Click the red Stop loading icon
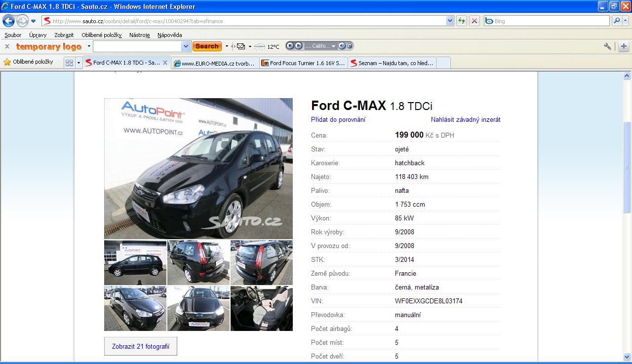Viewport: 632px width, 364px height. point(474,21)
